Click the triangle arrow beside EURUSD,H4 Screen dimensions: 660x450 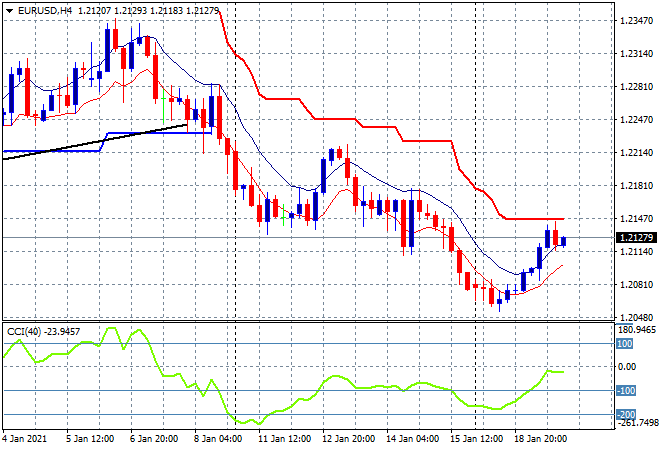pos(9,10)
